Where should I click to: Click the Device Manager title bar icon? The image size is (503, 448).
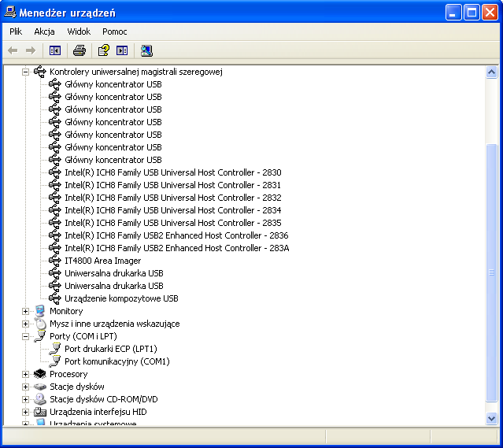[x=10, y=13]
